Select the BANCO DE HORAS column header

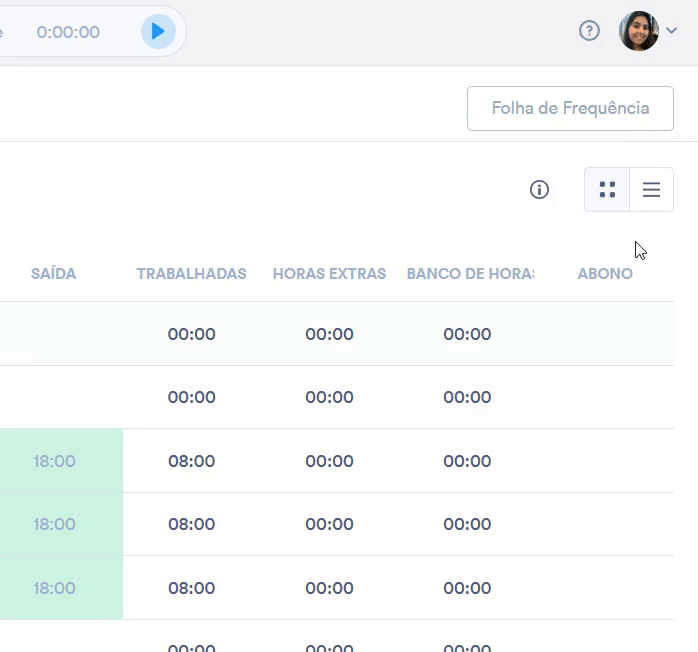[469, 274]
